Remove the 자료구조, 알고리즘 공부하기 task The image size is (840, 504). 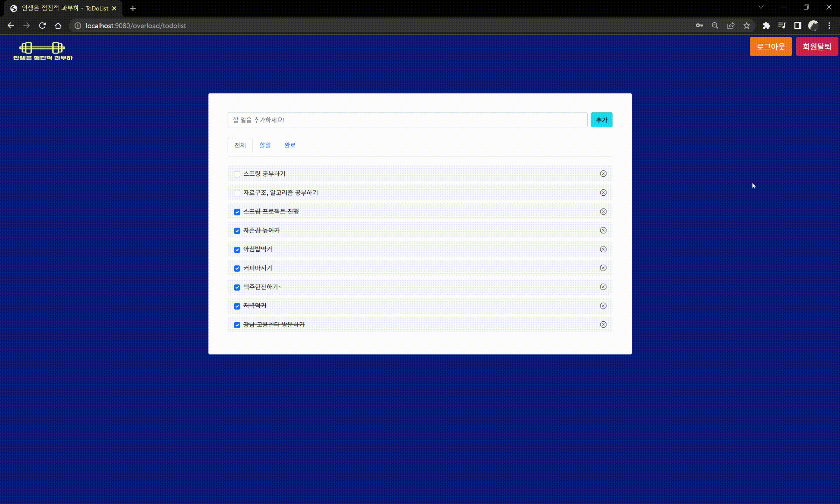(x=603, y=192)
